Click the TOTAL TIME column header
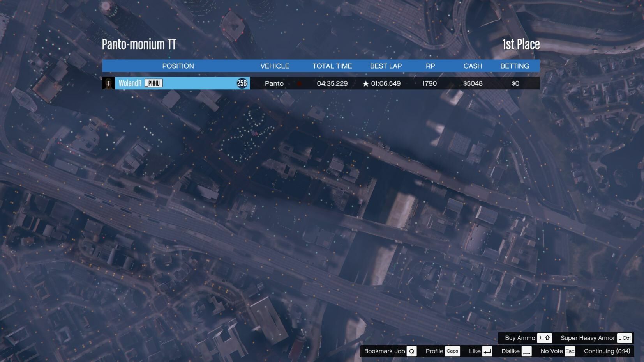 (332, 66)
